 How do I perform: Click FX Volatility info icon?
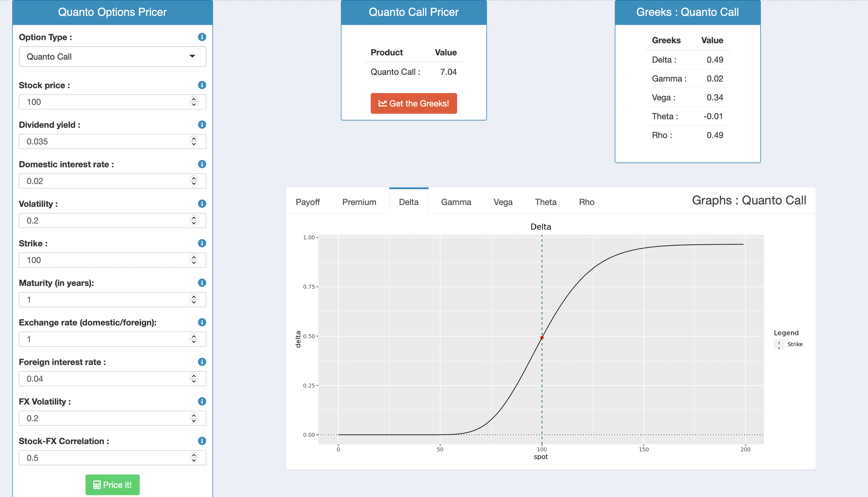tap(202, 401)
